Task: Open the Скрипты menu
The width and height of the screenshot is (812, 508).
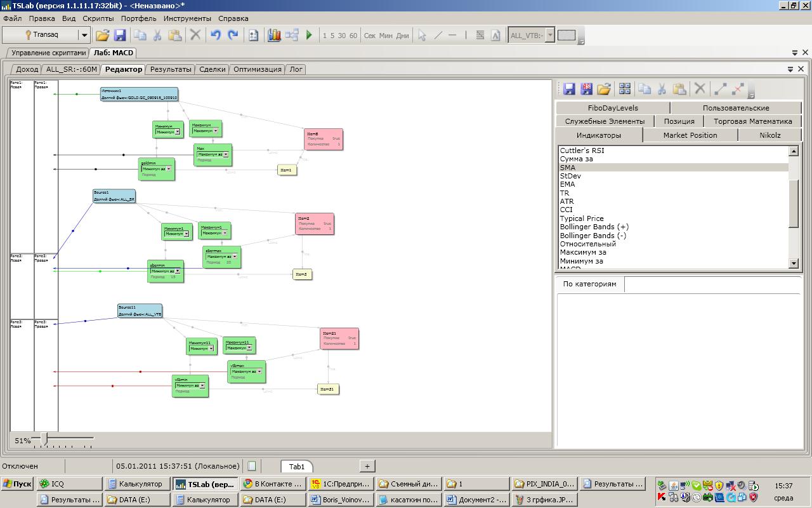Action: pyautogui.click(x=98, y=18)
